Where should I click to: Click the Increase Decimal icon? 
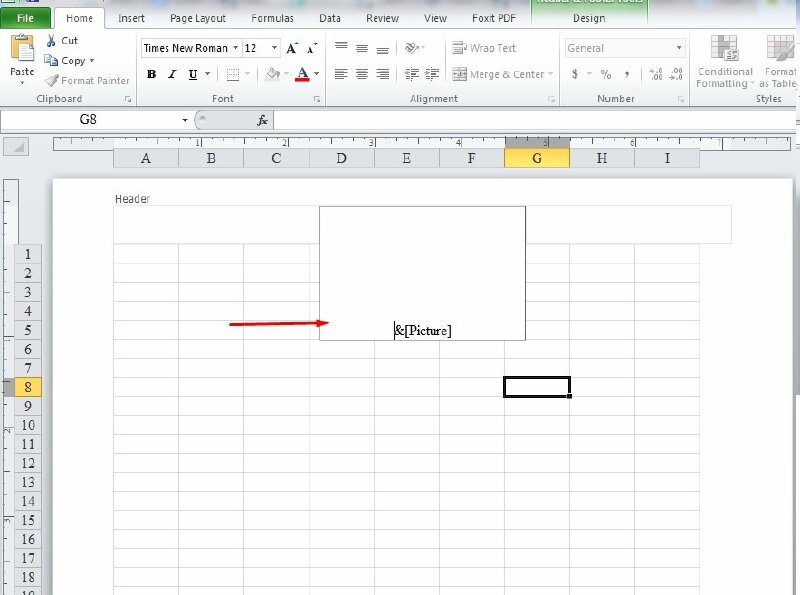[x=656, y=74]
